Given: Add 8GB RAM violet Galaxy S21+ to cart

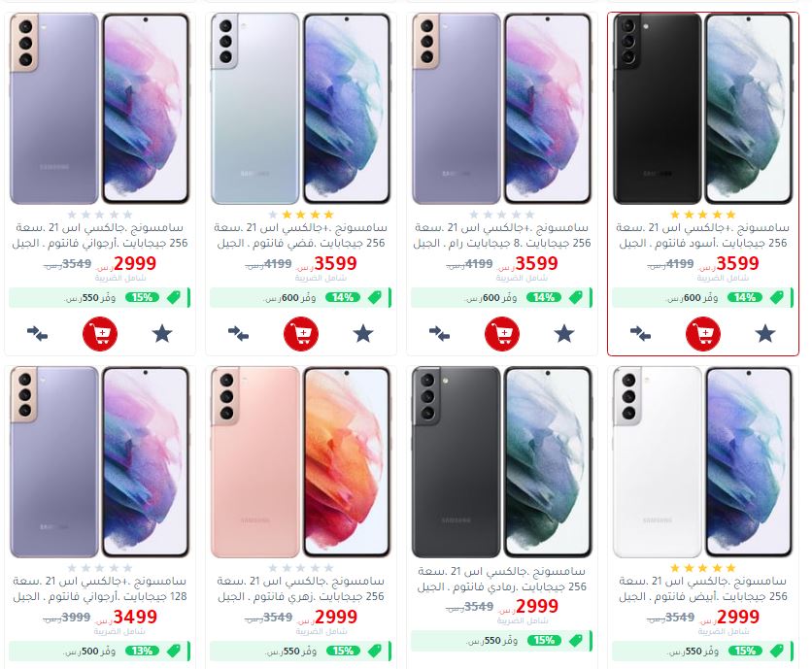Looking at the screenshot, I should [502, 333].
